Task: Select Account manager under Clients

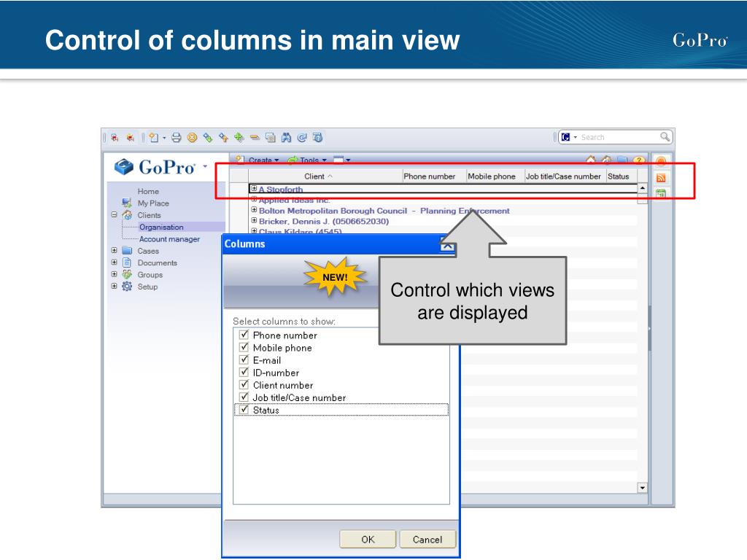Action: click(x=169, y=239)
